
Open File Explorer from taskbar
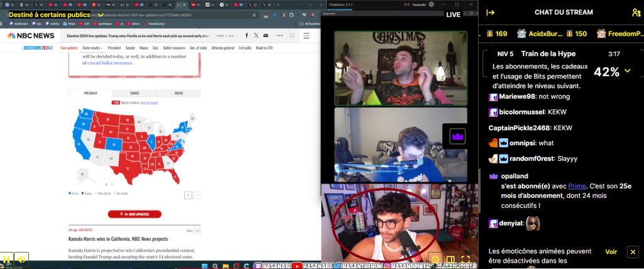click(x=225, y=265)
